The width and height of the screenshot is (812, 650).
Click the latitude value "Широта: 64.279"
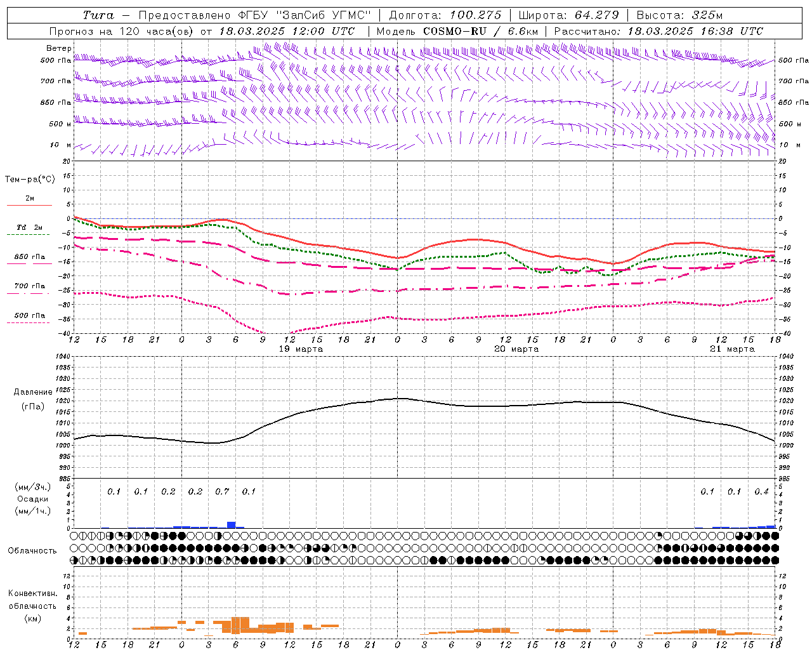tap(568, 15)
